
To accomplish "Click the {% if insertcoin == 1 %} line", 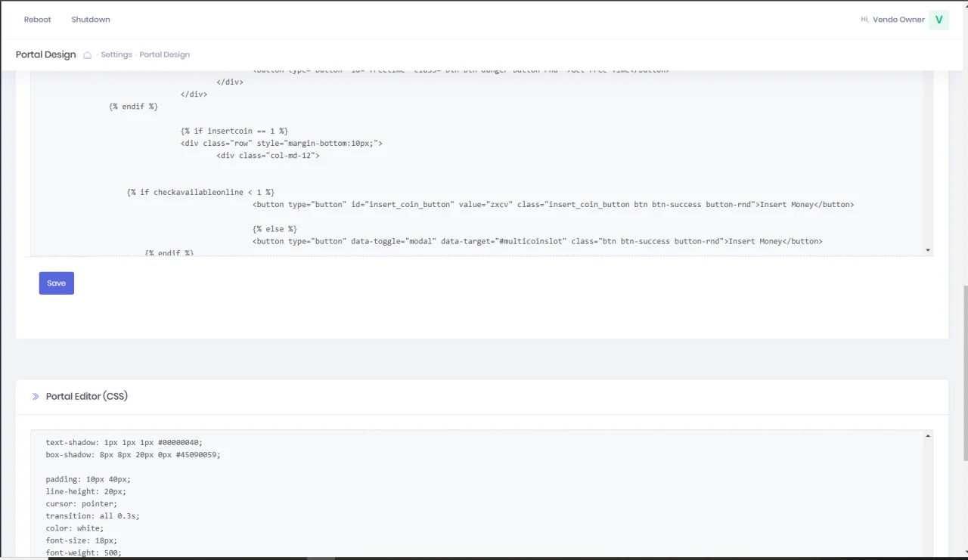I will (234, 131).
